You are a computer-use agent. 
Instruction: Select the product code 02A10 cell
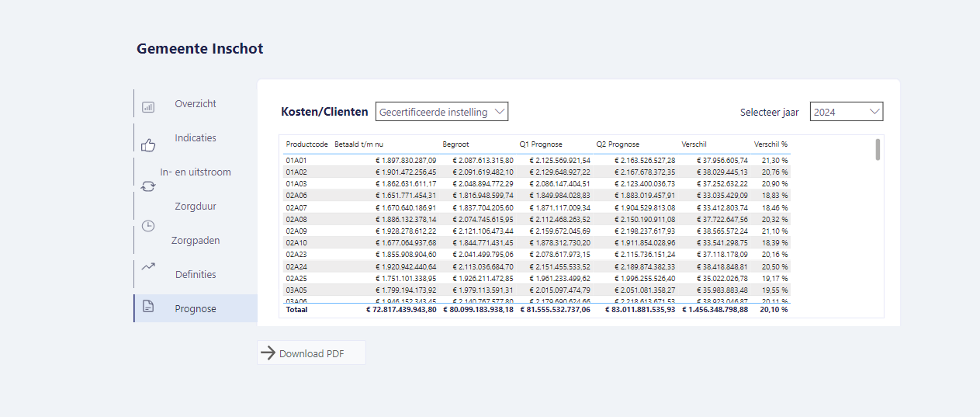296,242
